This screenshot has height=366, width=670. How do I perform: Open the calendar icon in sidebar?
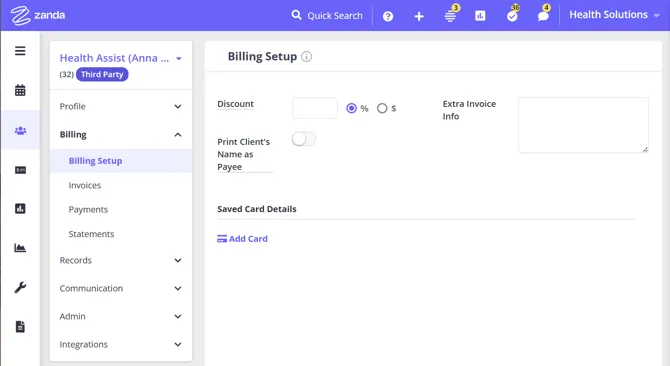click(20, 90)
